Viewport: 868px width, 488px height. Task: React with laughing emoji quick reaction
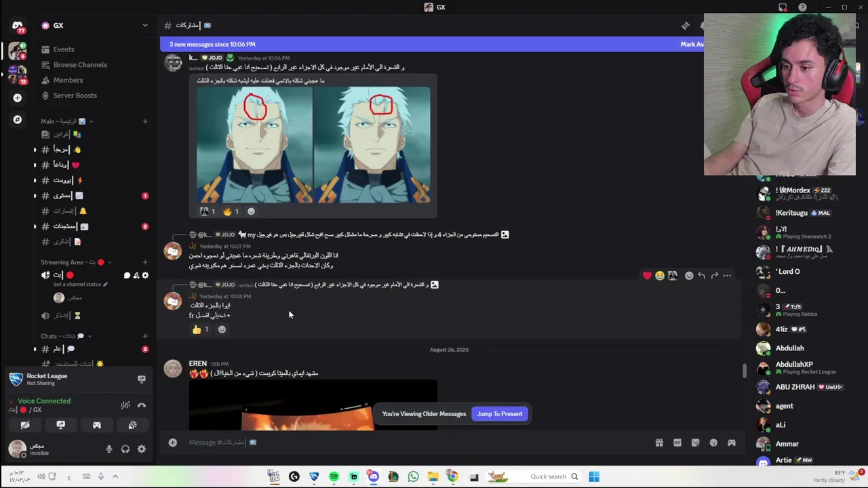pos(660,276)
